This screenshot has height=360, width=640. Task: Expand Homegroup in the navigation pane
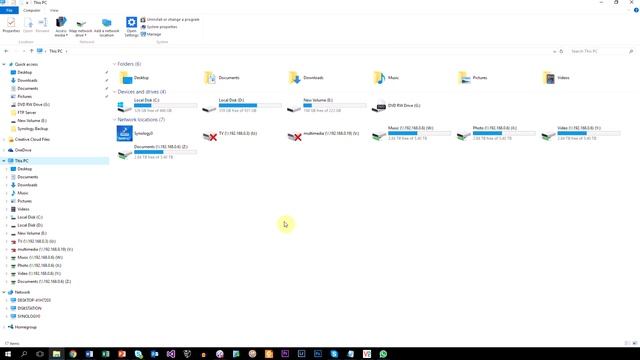coord(4,327)
